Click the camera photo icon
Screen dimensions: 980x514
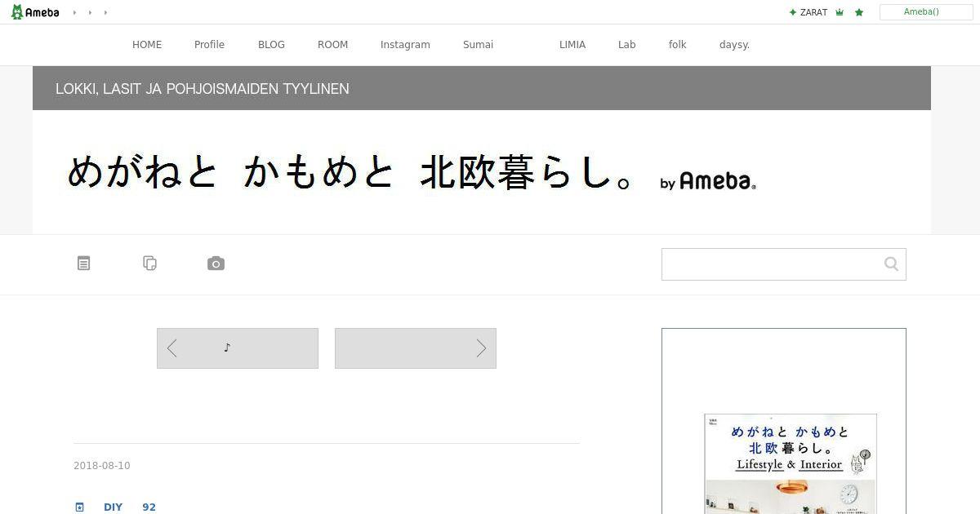coord(216,264)
